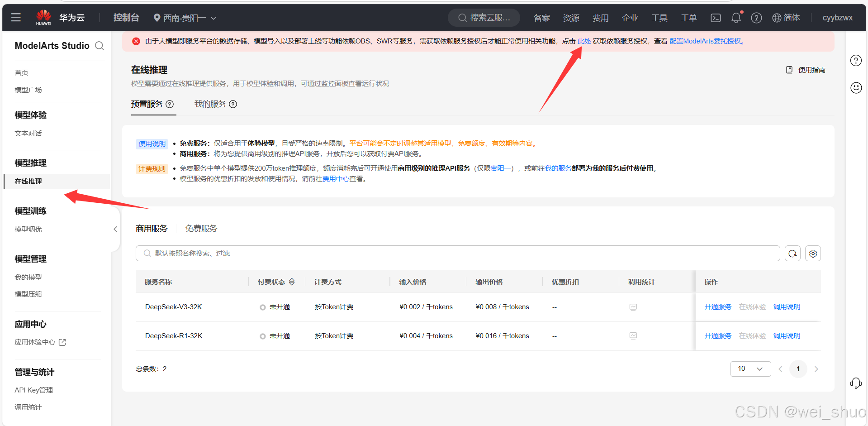The image size is (868, 426).
Task: Open the hamburger navigation menu
Action: point(16,18)
